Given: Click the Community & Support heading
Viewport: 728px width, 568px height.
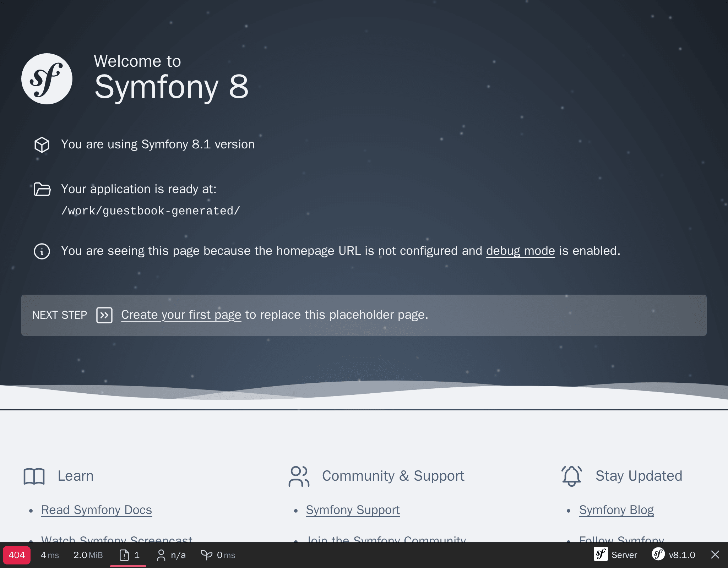Looking at the screenshot, I should pyautogui.click(x=393, y=476).
